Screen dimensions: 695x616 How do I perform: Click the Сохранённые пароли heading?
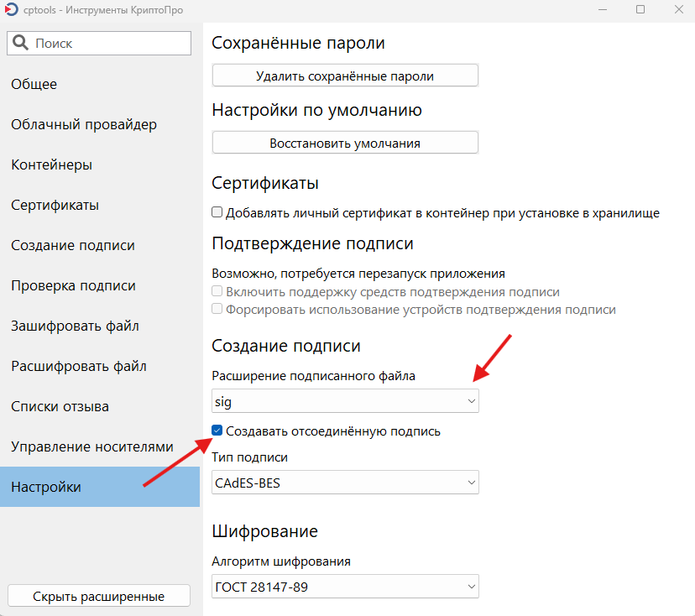pos(298,43)
